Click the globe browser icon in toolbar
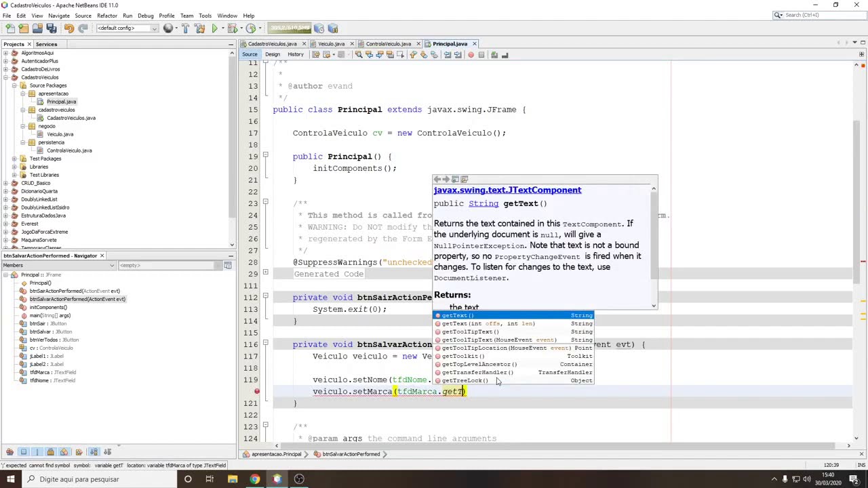This screenshot has height=488, width=868. (x=167, y=28)
